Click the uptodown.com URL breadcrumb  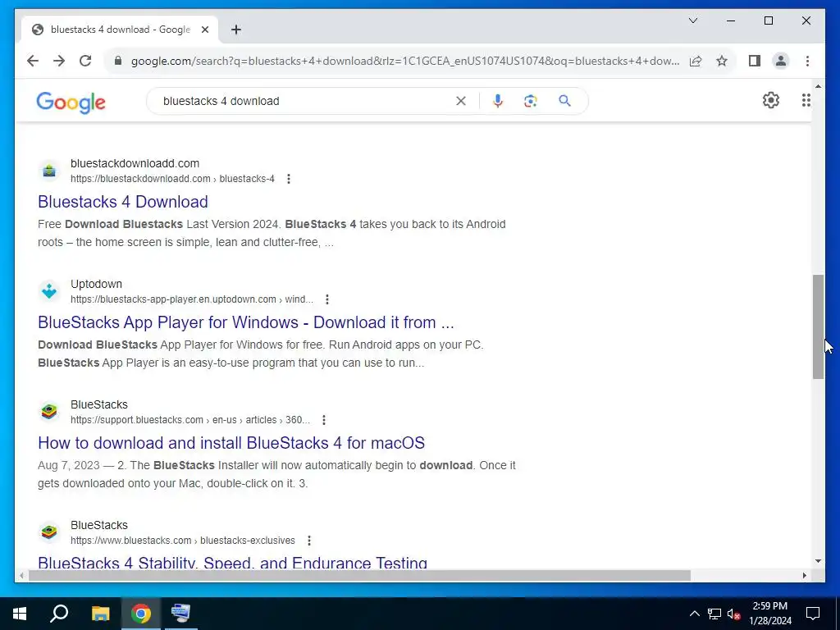[192, 299]
